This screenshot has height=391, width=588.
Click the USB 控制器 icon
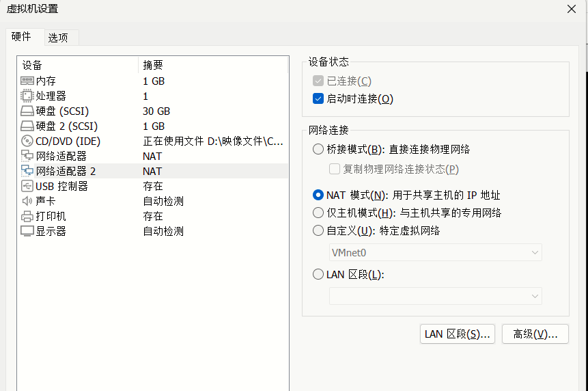tap(27, 186)
